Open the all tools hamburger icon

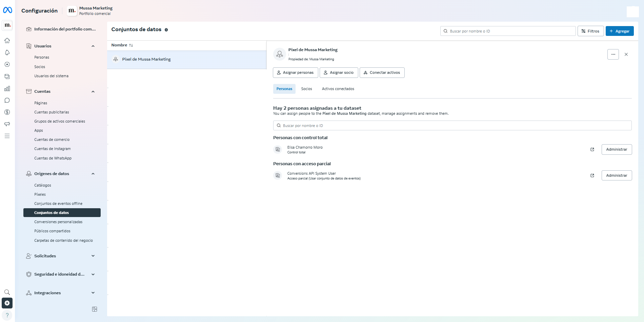[x=7, y=136]
